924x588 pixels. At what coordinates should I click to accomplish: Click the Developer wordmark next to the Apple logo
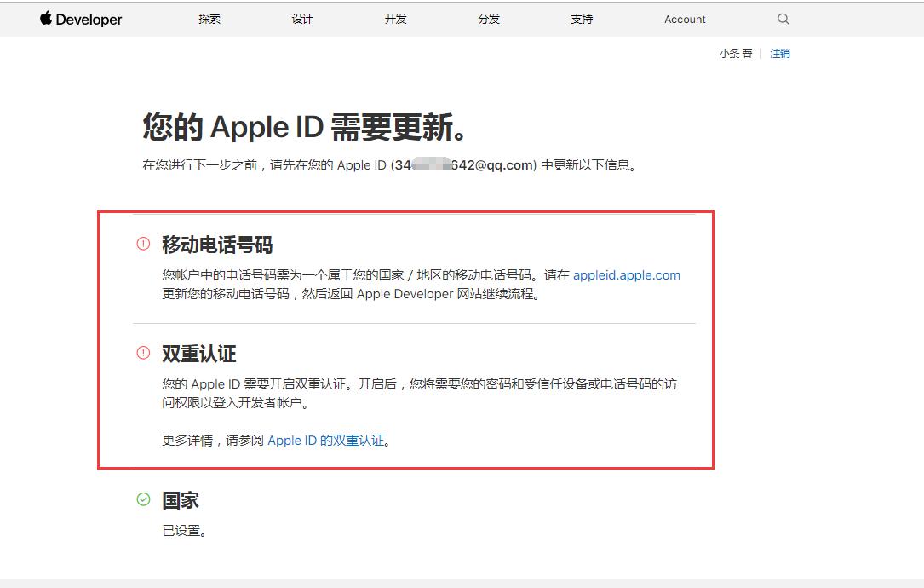pyautogui.click(x=89, y=19)
